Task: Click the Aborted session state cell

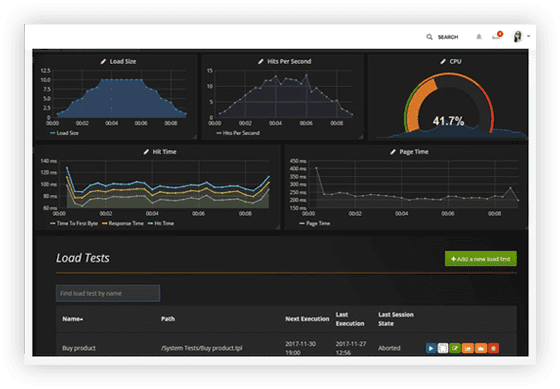Action: [x=389, y=348]
